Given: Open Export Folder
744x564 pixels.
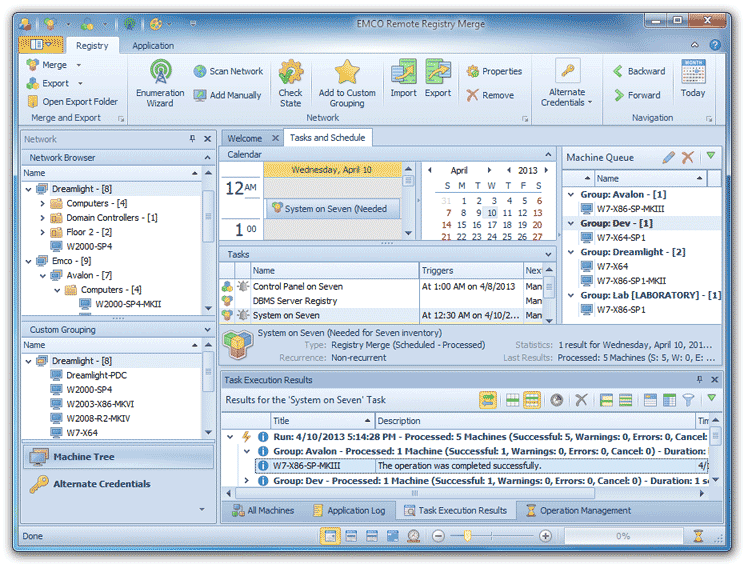Looking at the screenshot, I should (72, 101).
